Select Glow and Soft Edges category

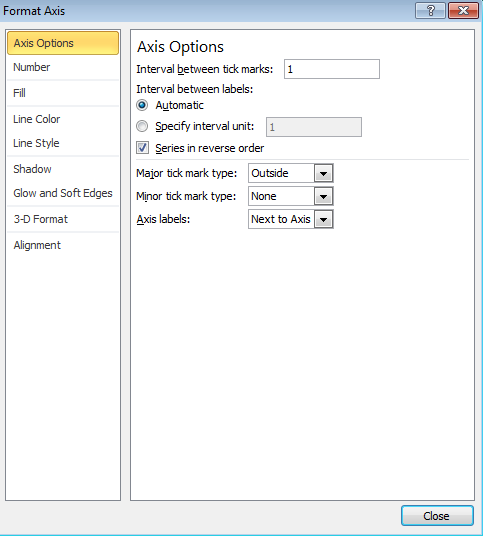click(63, 193)
